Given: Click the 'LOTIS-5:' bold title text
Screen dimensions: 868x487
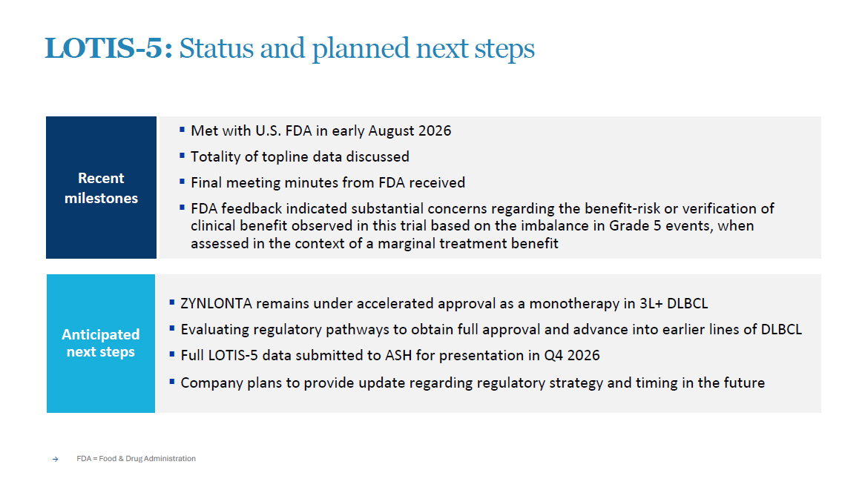Looking at the screenshot, I should point(108,48).
